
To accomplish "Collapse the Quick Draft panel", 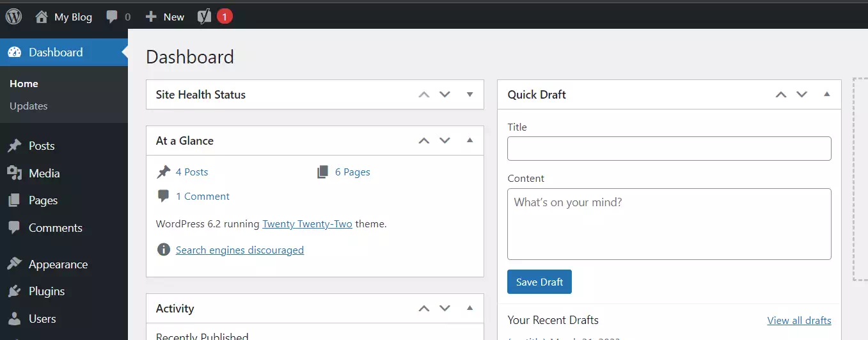I will pos(827,94).
